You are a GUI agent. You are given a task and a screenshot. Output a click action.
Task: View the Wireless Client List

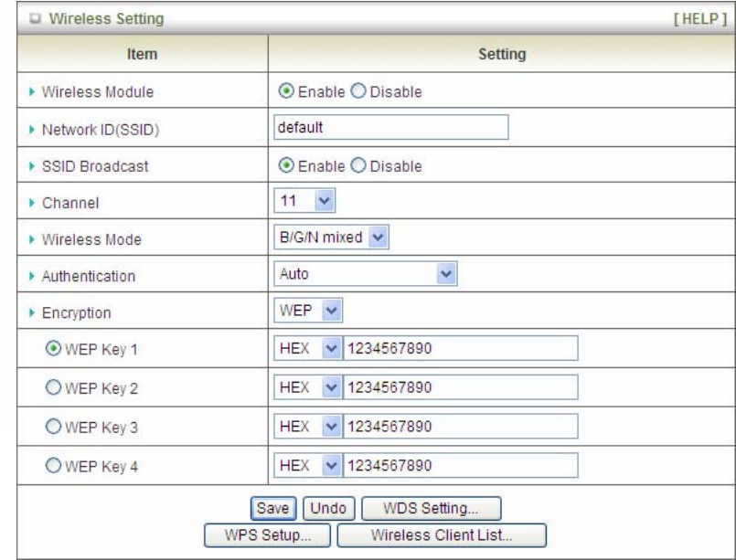[x=442, y=533]
